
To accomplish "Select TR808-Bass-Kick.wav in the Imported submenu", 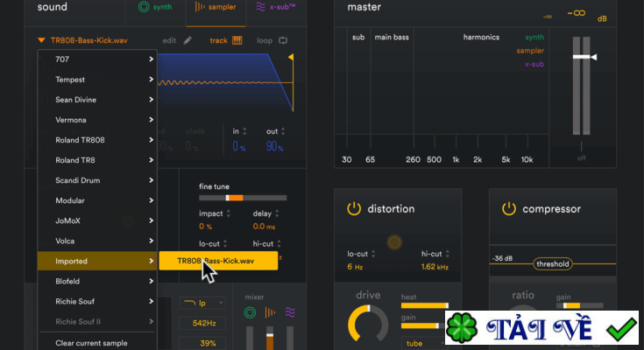I will (218, 261).
